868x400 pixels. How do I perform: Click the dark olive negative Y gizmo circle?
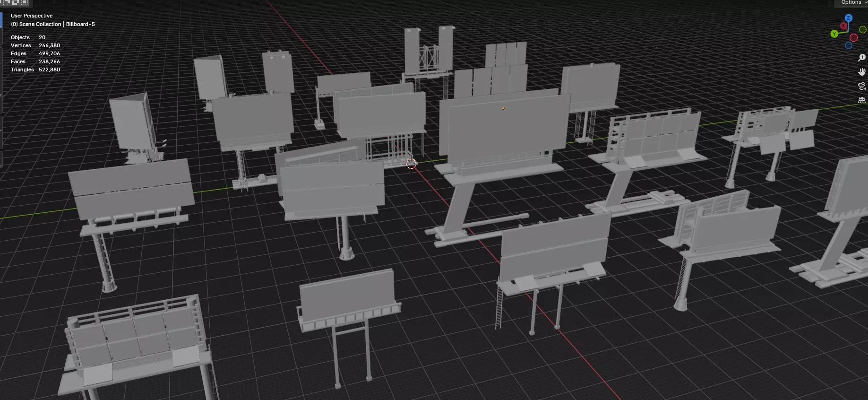click(863, 30)
